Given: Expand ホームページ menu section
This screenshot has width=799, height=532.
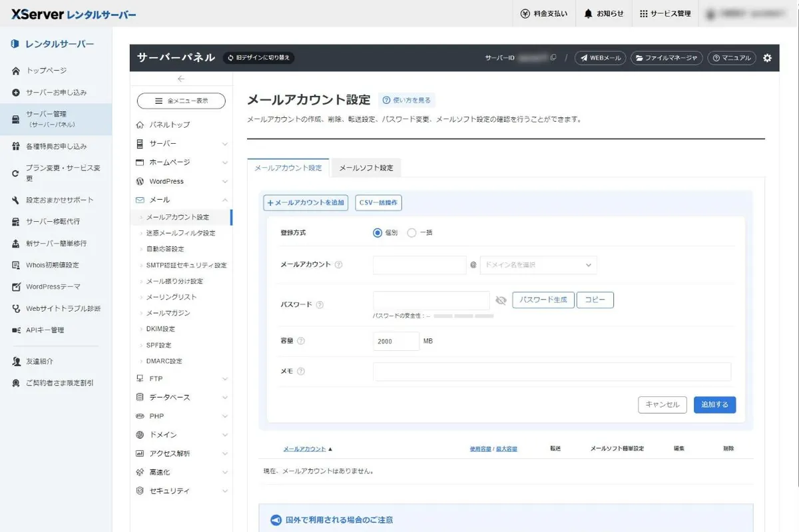Looking at the screenshot, I should (181, 162).
